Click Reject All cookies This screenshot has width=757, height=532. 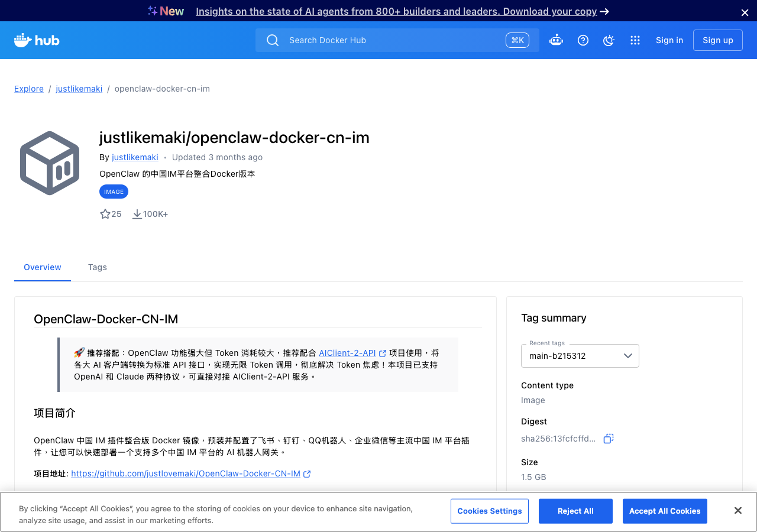pos(575,511)
